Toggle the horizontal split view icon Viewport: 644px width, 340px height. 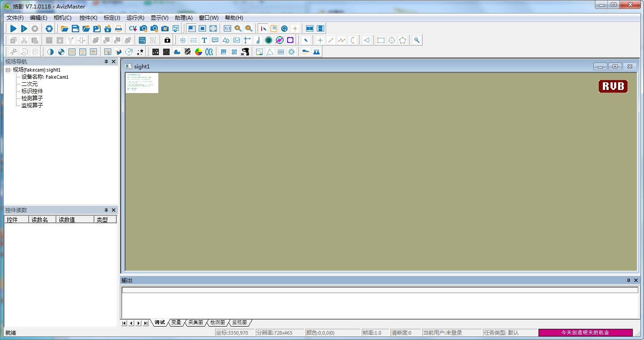pos(310,29)
